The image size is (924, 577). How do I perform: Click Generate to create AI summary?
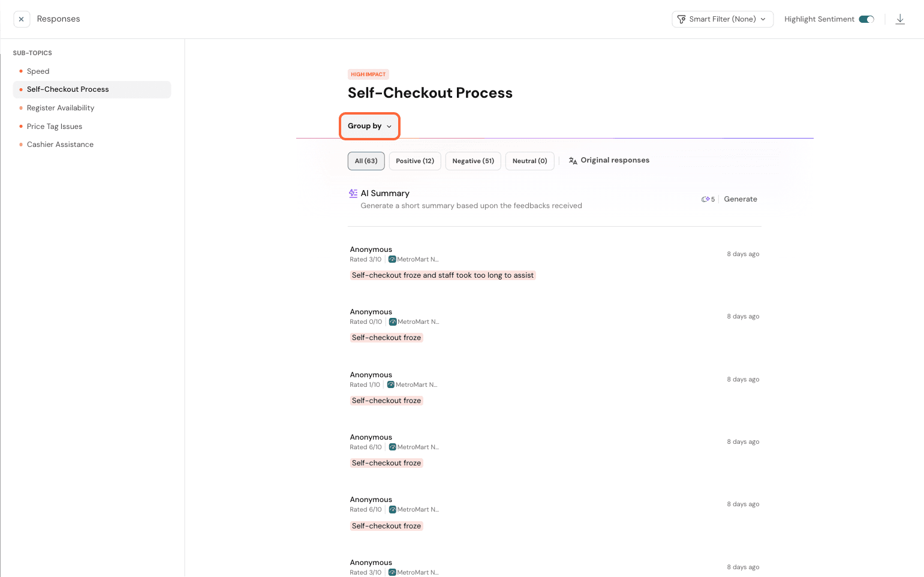741,199
